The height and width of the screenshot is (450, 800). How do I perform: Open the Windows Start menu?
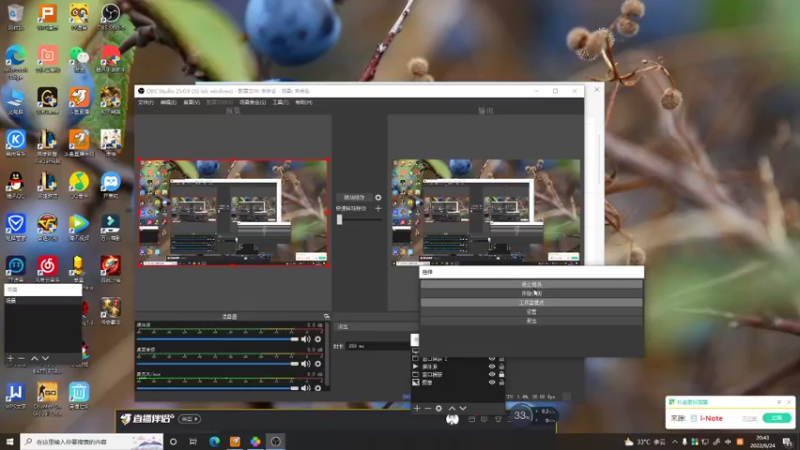click(10, 442)
